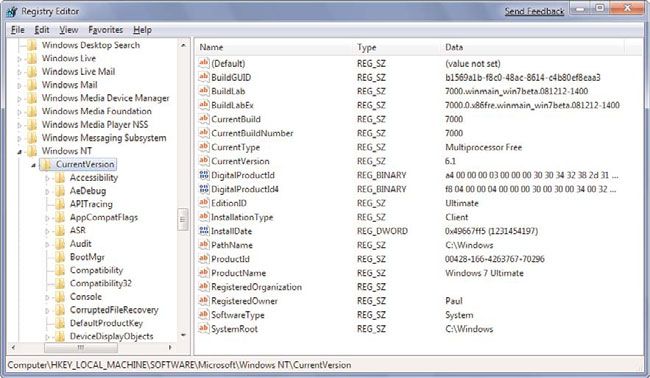Click the (Default) string value icon
The height and width of the screenshot is (378, 650).
pyautogui.click(x=204, y=63)
